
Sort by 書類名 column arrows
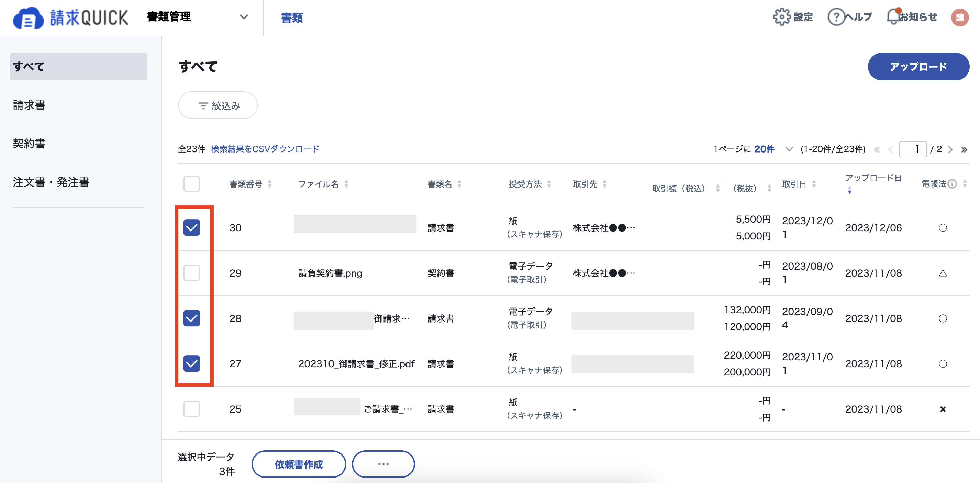[x=459, y=184]
